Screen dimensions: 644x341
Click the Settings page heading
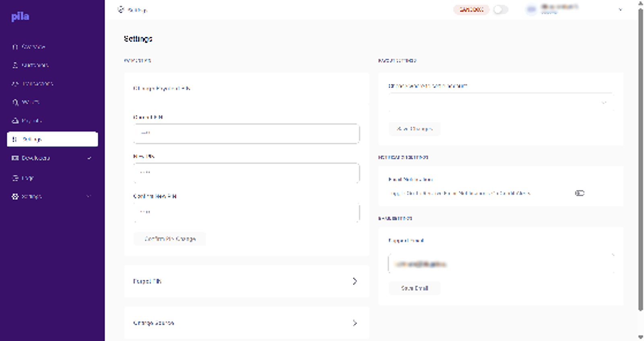point(138,39)
